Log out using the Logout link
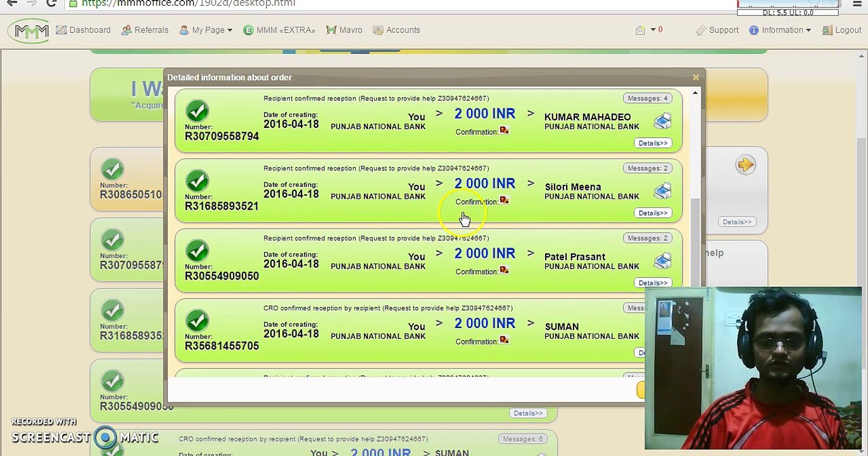 coord(841,30)
